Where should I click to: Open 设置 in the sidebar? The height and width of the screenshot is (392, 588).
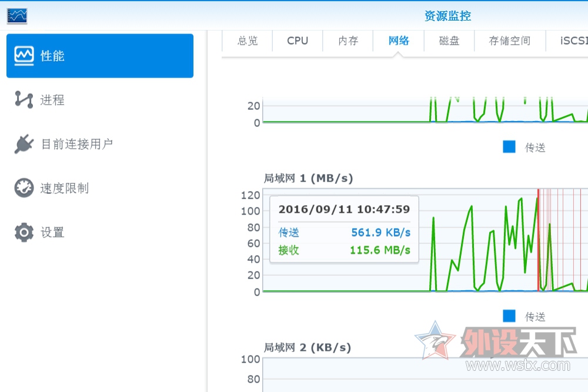(100, 232)
